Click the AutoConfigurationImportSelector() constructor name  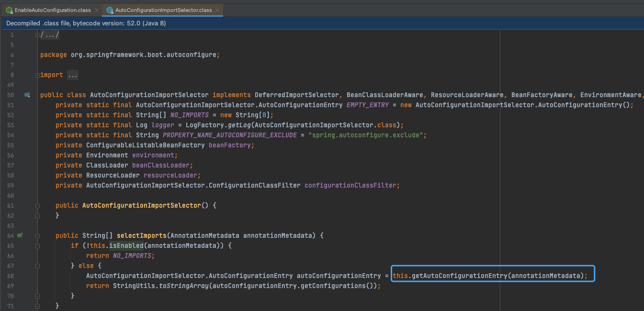tap(142, 206)
